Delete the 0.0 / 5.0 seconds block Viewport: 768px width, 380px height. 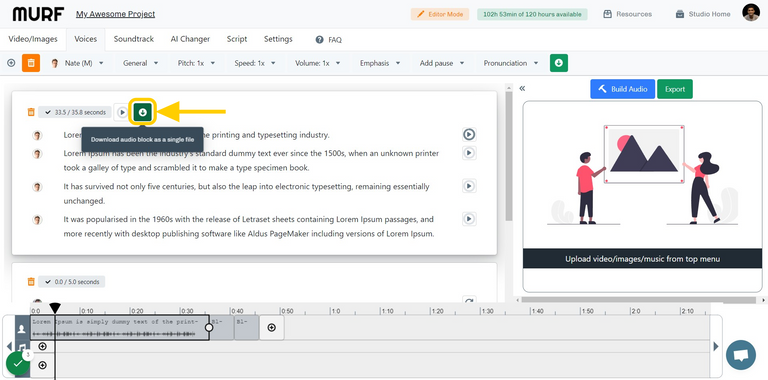[31, 282]
